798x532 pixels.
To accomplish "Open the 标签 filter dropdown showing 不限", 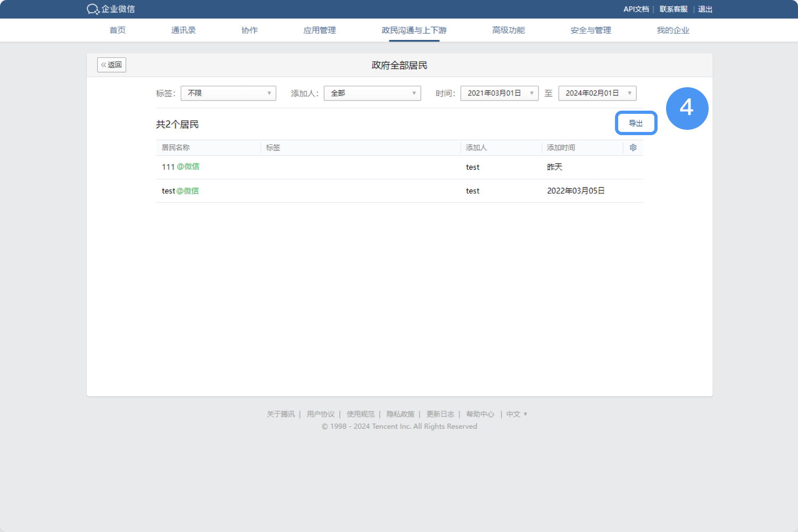I will tap(228, 93).
